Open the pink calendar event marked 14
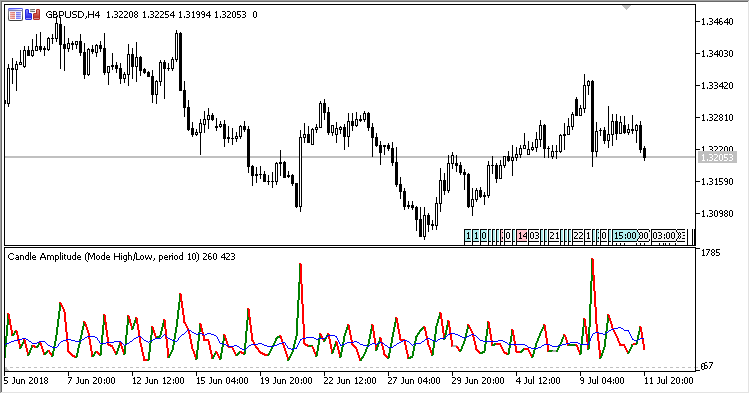Screen dimensions: 750x394 [x=522, y=236]
